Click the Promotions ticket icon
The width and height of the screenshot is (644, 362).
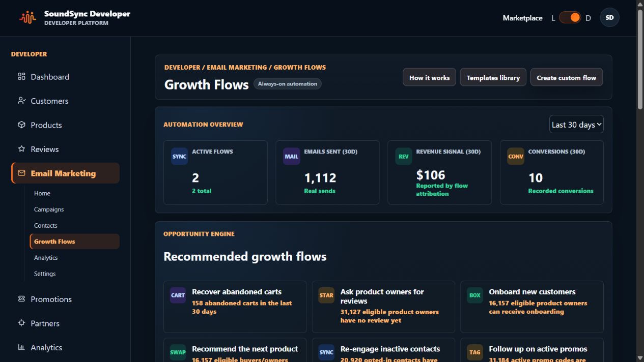[x=21, y=299]
